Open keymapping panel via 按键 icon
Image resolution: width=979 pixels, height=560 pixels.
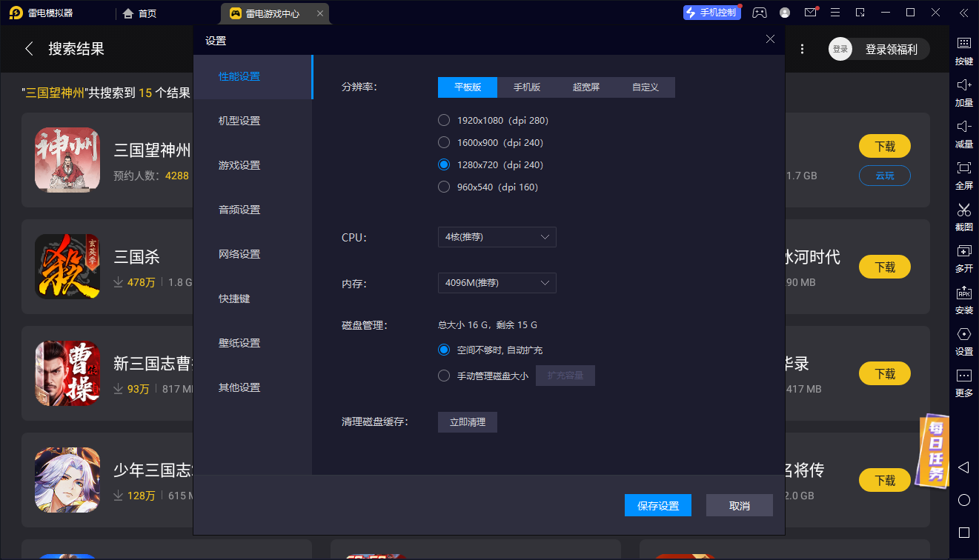pyautogui.click(x=963, y=52)
